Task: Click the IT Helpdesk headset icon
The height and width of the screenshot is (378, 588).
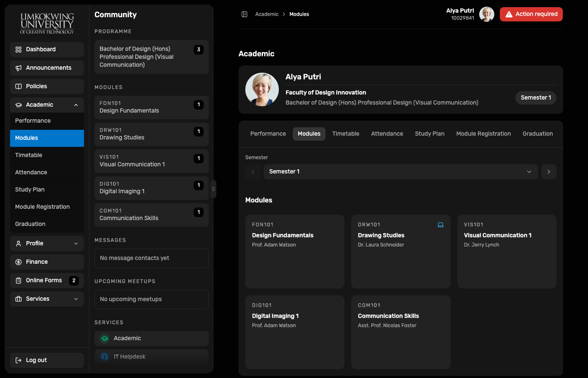Action: [105, 357]
